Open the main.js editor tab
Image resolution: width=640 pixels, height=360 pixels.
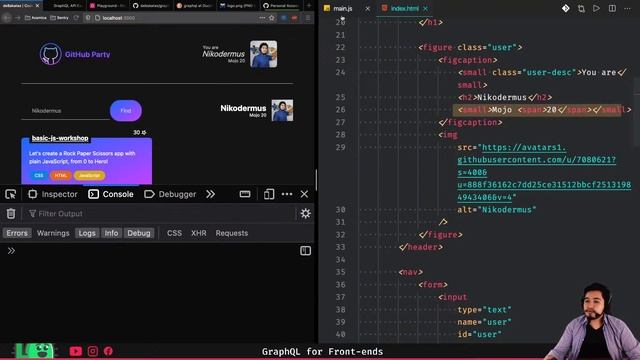click(342, 8)
